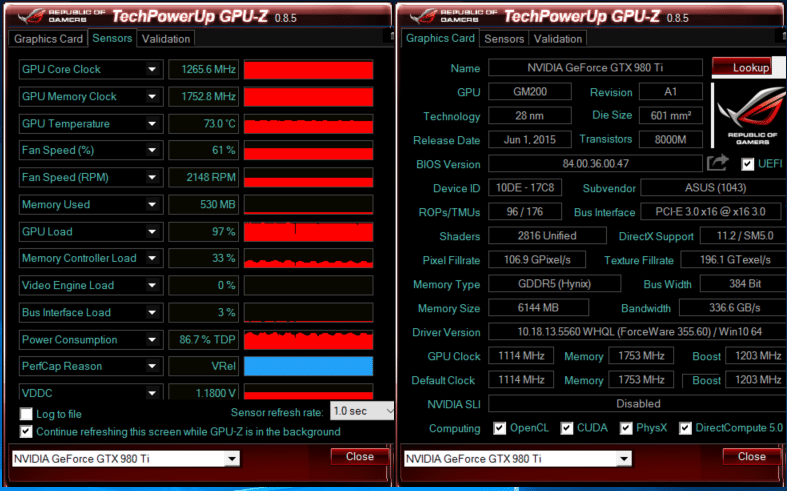Click the Bandwidth value 336.6 GB/s
The height and width of the screenshot is (491, 787).
[x=733, y=307]
